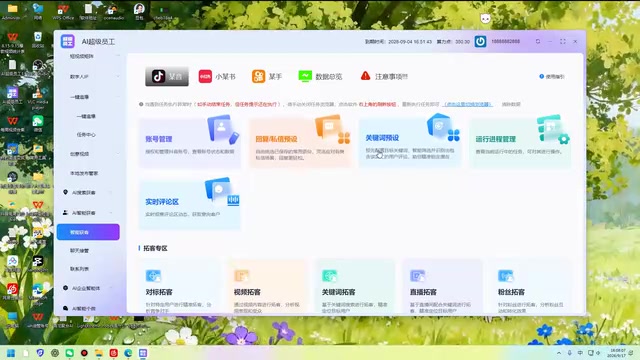Expand the AI企业智能体 sidebar group
Screen dimensions: 640x360
point(89,288)
